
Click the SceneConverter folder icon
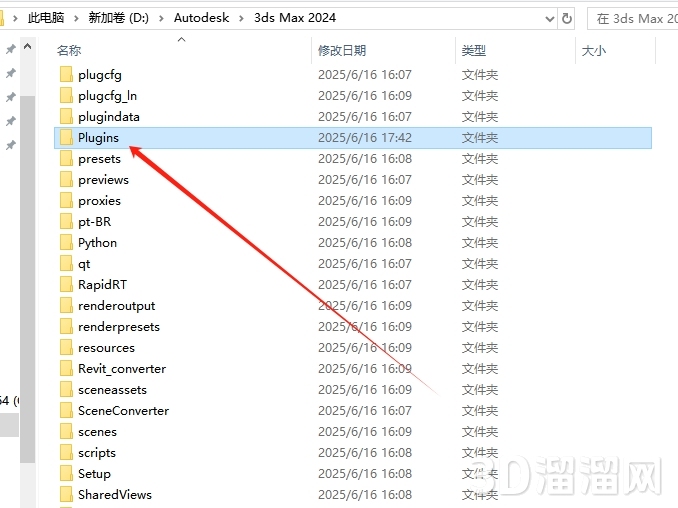66,410
